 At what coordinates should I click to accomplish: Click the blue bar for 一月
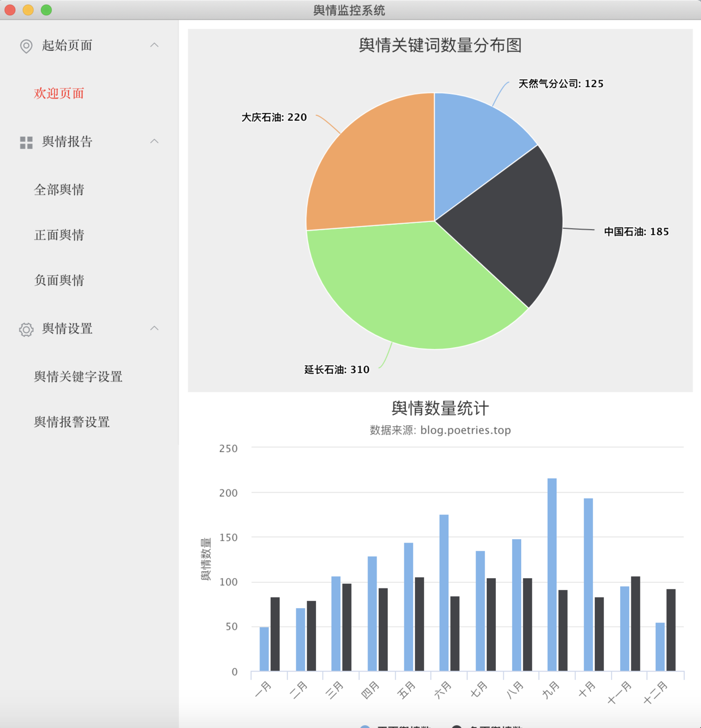click(x=264, y=649)
